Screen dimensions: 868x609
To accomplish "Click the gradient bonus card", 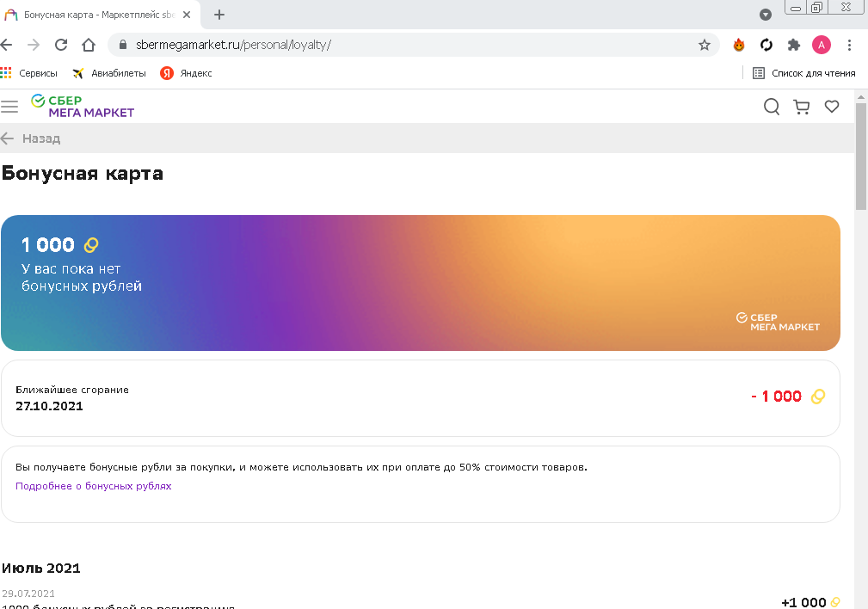I will pyautogui.click(x=421, y=283).
